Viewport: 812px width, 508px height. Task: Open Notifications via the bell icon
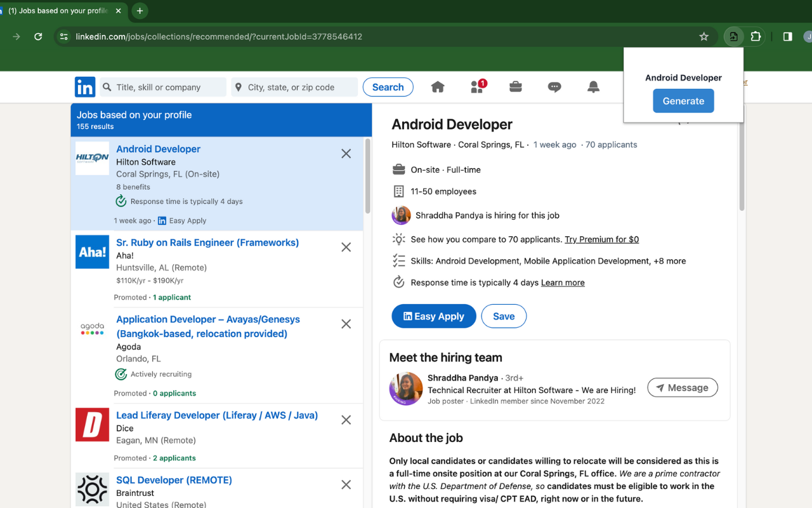593,86
